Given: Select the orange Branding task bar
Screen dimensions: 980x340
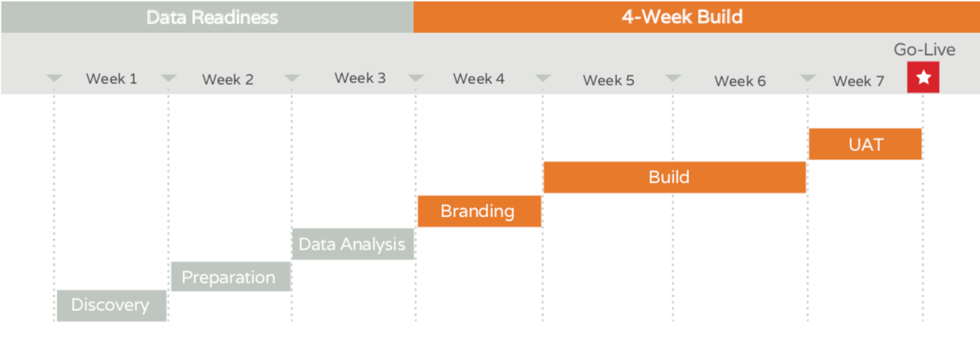Looking at the screenshot, I should click(x=479, y=211).
